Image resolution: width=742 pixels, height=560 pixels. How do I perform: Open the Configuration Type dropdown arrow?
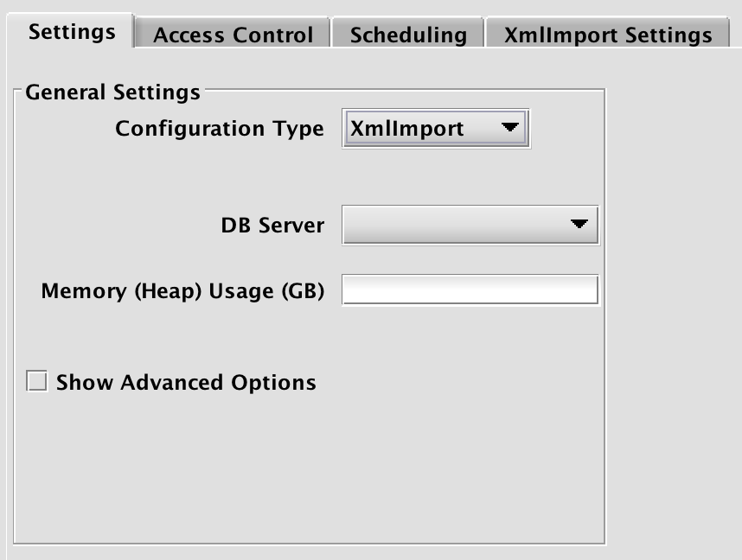[510, 129]
